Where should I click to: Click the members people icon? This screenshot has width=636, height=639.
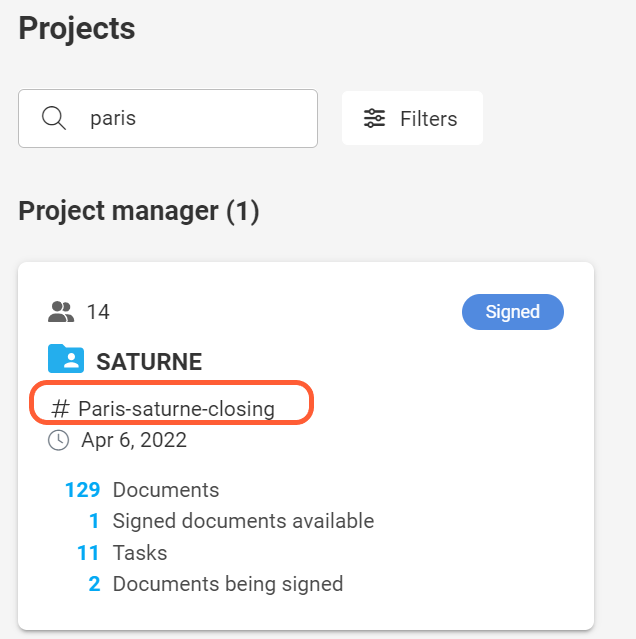tap(61, 312)
